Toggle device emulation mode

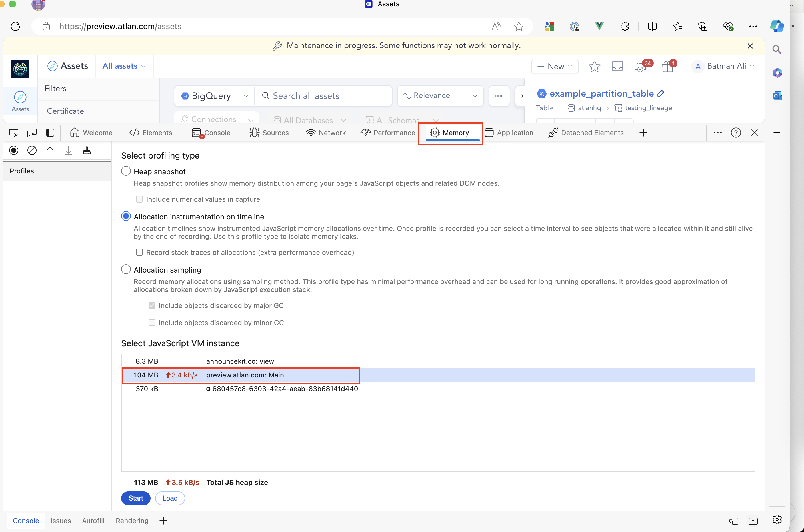31,132
